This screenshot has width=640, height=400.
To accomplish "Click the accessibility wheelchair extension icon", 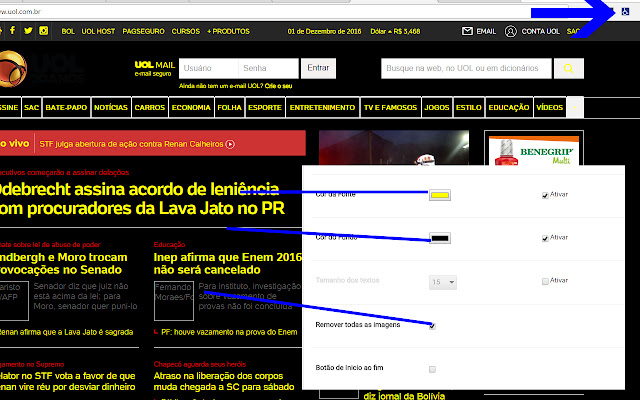I will coord(625,12).
